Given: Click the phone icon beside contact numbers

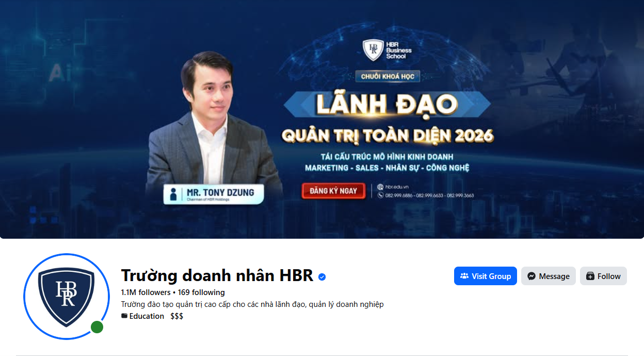Looking at the screenshot, I should 380,195.
